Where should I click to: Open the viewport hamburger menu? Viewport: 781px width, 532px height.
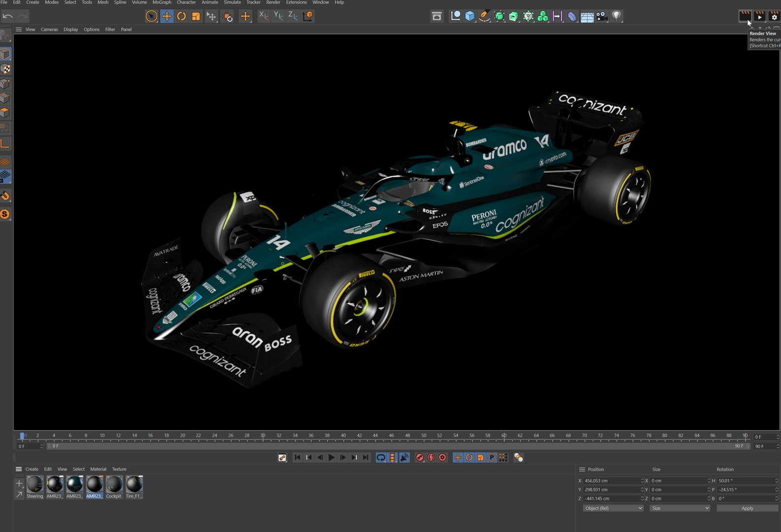[19, 30]
